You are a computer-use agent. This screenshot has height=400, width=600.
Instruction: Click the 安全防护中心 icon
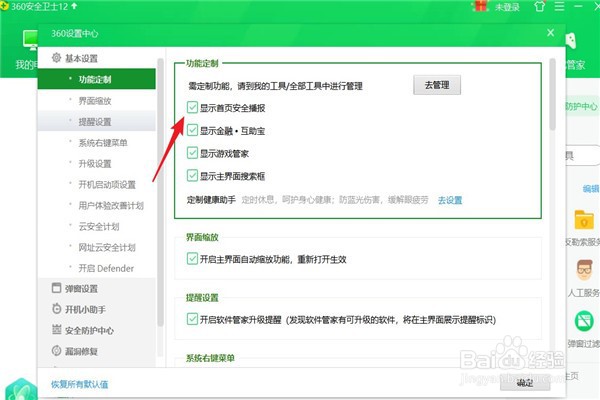click(x=56, y=330)
